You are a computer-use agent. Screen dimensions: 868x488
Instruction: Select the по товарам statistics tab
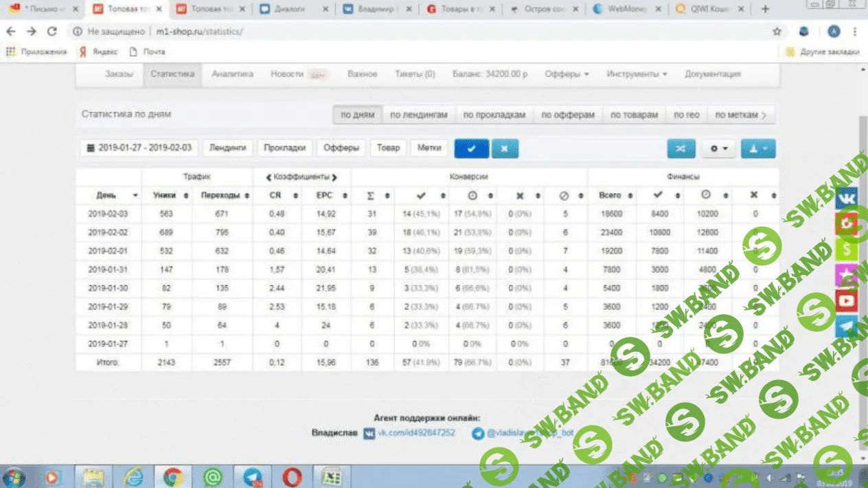pos(634,115)
